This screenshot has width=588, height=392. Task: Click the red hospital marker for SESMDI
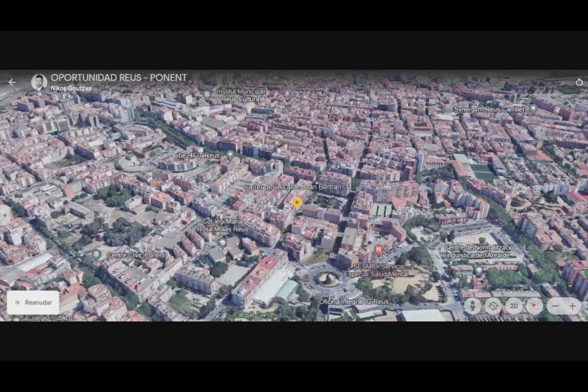point(378,250)
